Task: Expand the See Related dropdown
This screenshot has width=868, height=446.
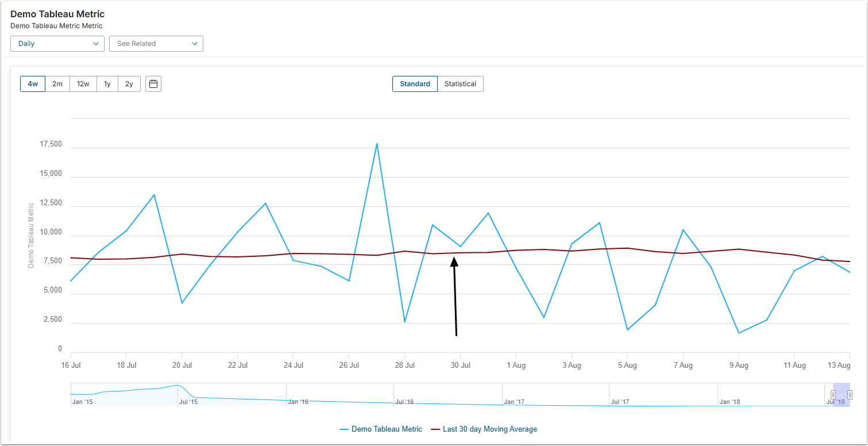Action: pos(156,44)
